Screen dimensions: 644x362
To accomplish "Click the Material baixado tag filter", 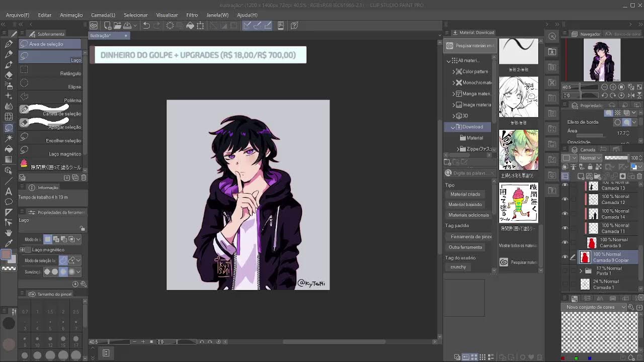I will [465, 205].
